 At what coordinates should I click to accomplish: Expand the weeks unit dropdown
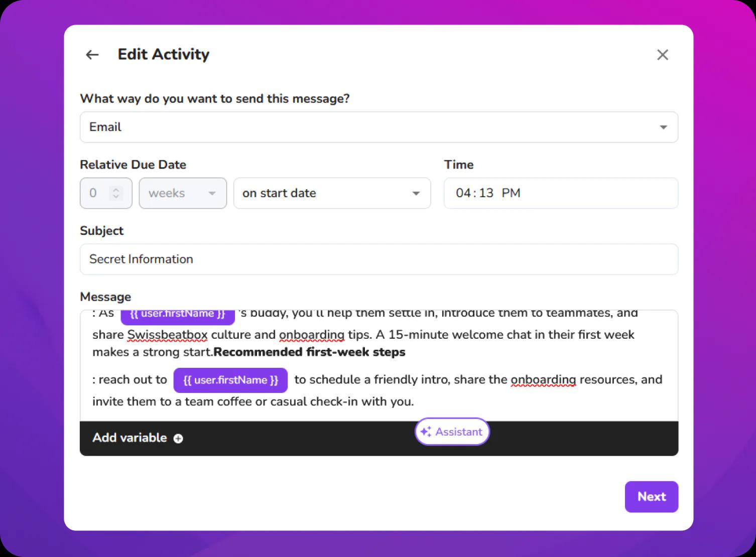pos(182,193)
